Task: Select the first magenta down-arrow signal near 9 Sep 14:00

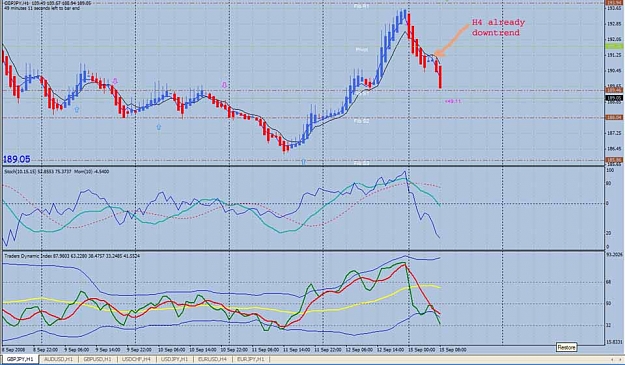Action: click(116, 81)
